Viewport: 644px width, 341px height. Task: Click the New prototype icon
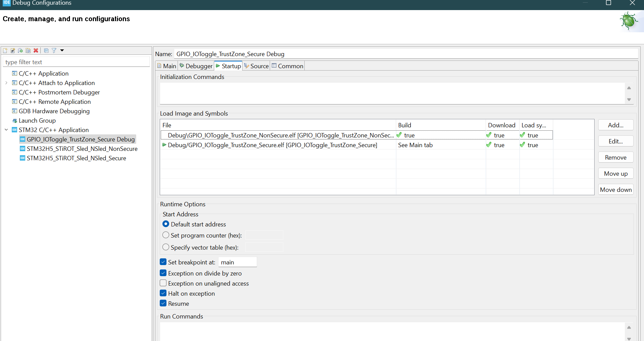pyautogui.click(x=13, y=51)
